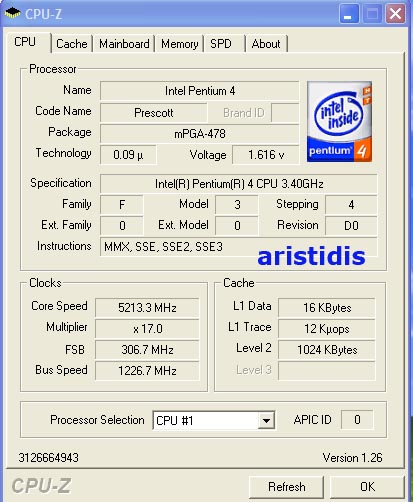Click the empty Brand ID field
Screen dimensions: 413x502
(x=285, y=113)
